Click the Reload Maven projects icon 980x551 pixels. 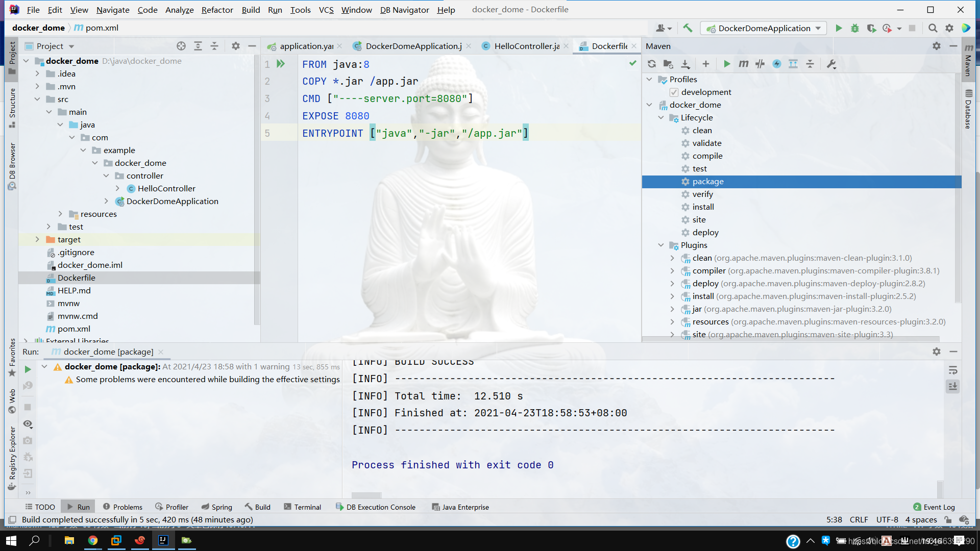pyautogui.click(x=652, y=64)
